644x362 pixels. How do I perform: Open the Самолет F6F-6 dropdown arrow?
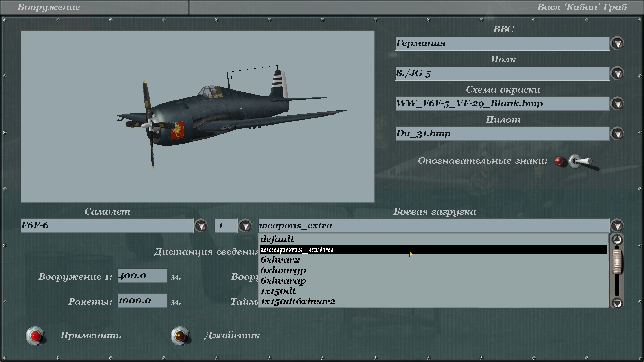point(201,226)
